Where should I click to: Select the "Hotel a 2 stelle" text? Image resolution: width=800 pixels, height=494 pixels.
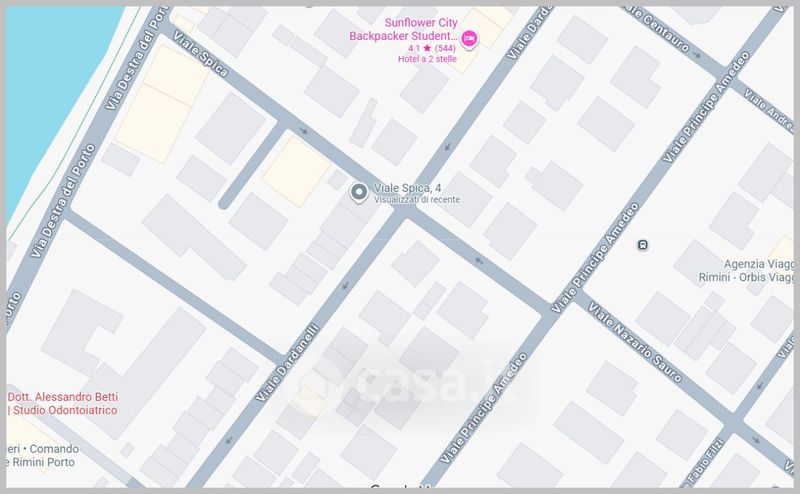coord(427,59)
